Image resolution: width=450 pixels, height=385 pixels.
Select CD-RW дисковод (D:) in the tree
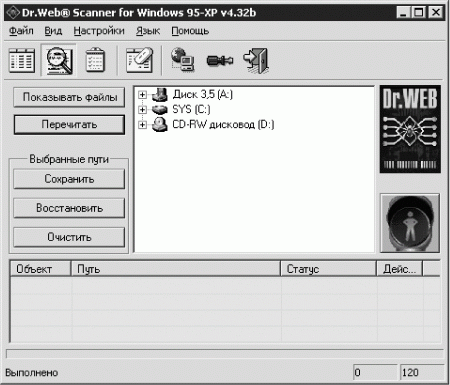(223, 125)
